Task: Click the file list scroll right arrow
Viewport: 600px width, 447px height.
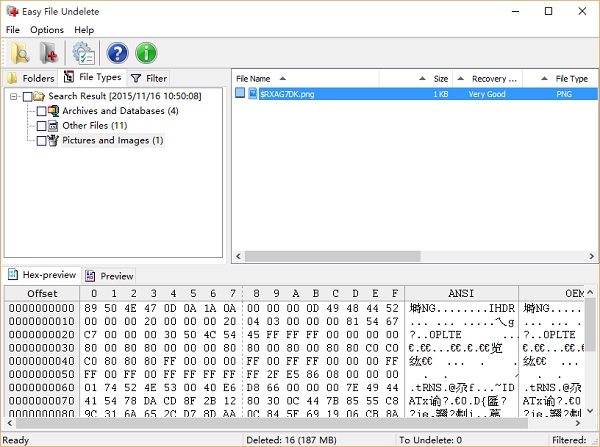Action: tap(592, 256)
